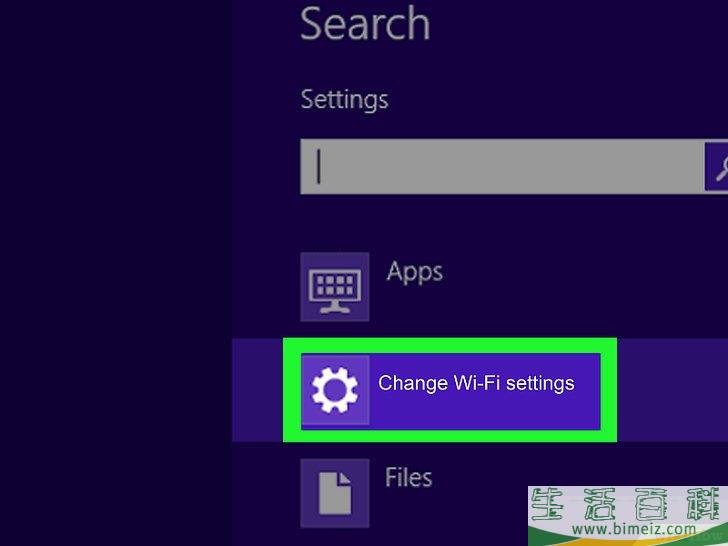Click the Settings scope label

(x=344, y=100)
